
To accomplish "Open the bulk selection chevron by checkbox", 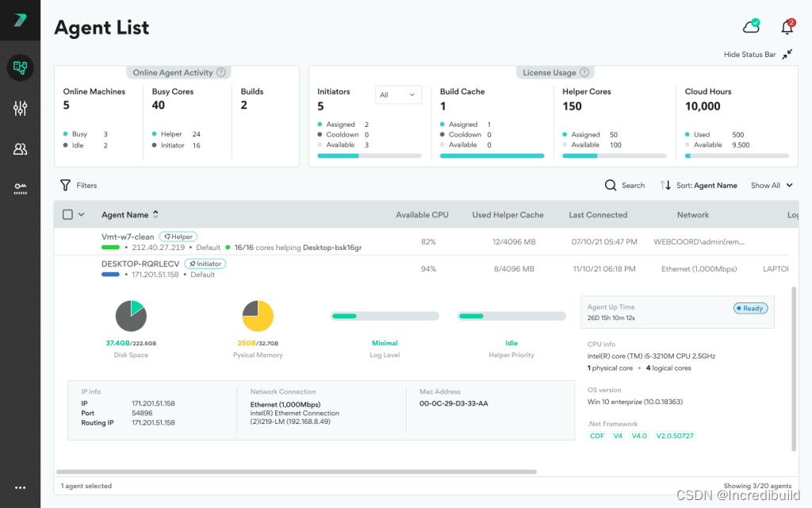I will 81,214.
